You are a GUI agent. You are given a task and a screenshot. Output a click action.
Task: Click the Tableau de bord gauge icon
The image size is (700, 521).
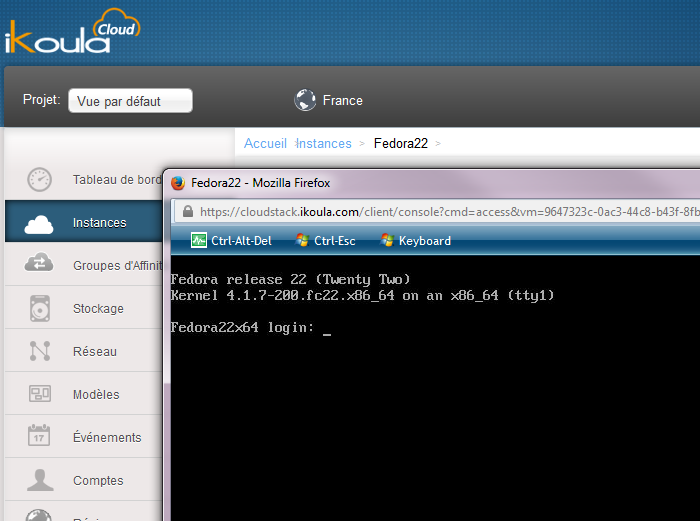39,180
